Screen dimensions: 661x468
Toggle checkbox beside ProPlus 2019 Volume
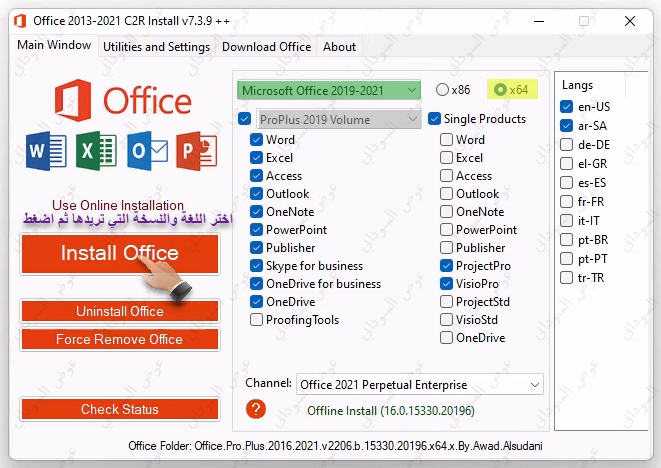tap(245, 118)
